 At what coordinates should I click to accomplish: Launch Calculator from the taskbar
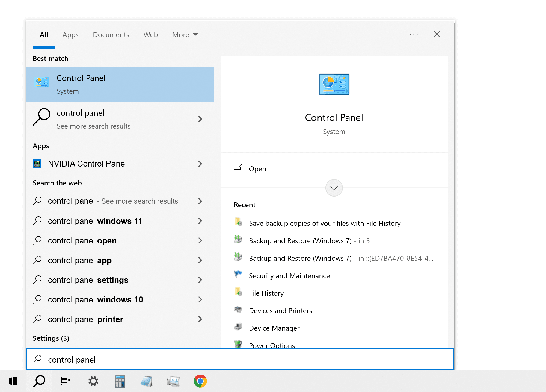pos(120,381)
